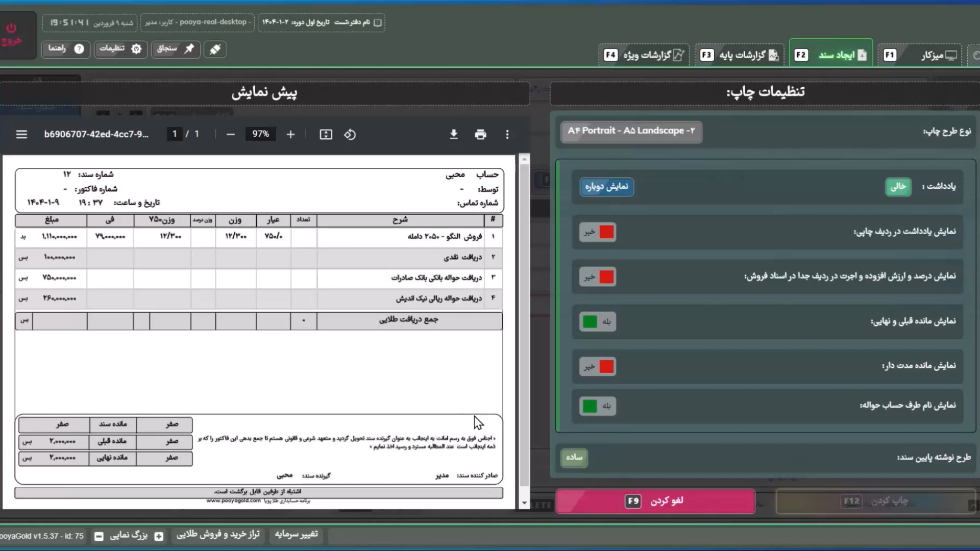Open تغییر سرمایه in bottom bar
Screen dimensions: 980x551
click(x=296, y=534)
